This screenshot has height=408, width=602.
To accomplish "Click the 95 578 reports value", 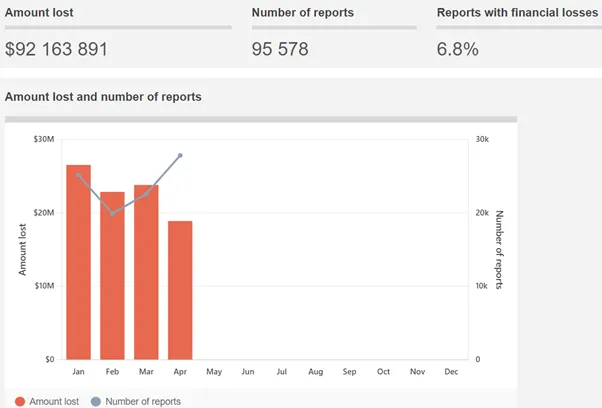I will pyautogui.click(x=280, y=49).
